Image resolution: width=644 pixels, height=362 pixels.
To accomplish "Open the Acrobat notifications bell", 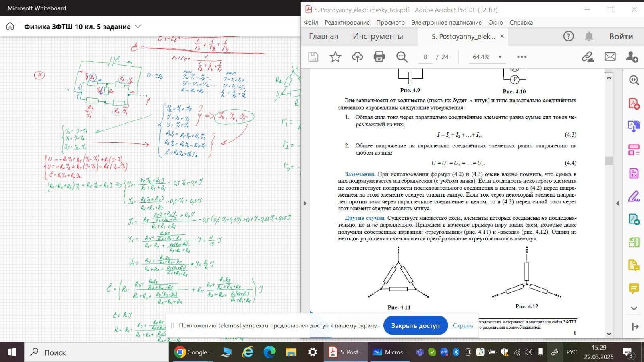I will 589,36.
